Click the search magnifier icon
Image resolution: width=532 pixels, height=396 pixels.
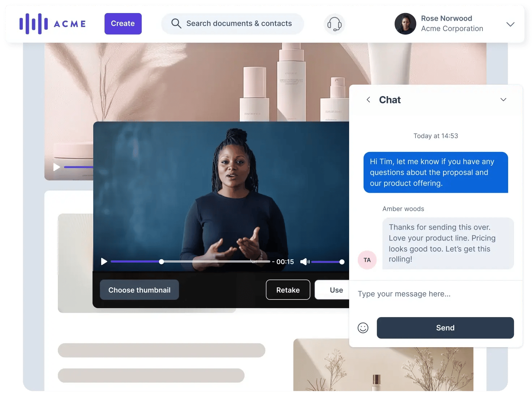pos(176,24)
